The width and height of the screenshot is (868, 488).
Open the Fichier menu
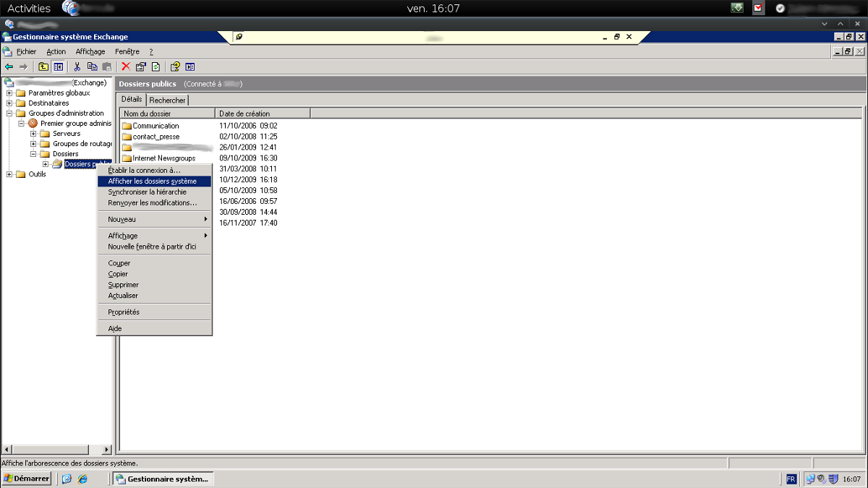[x=27, y=52]
